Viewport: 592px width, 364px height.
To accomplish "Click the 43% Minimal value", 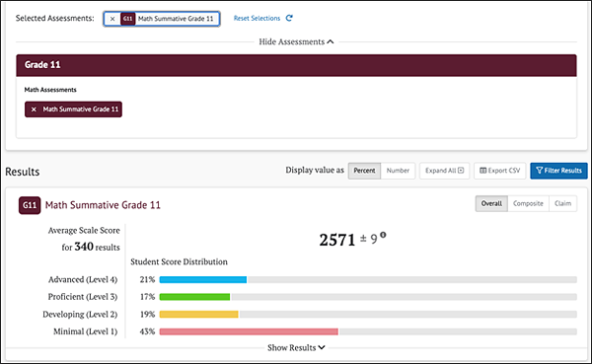I will [x=147, y=331].
